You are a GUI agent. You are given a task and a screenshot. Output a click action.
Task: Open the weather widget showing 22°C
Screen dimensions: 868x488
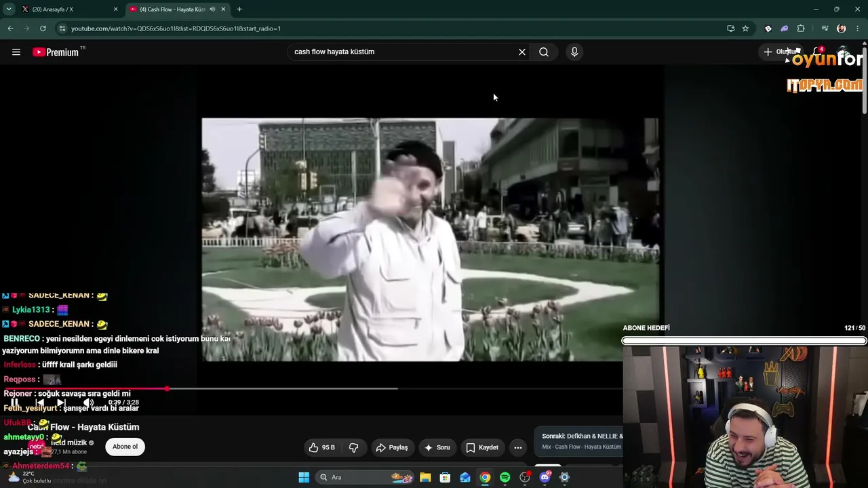click(30, 477)
